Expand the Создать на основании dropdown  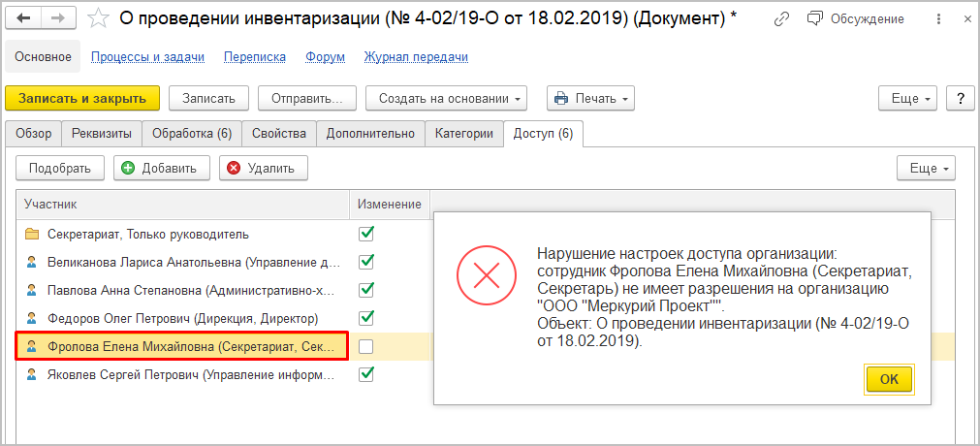(446, 98)
